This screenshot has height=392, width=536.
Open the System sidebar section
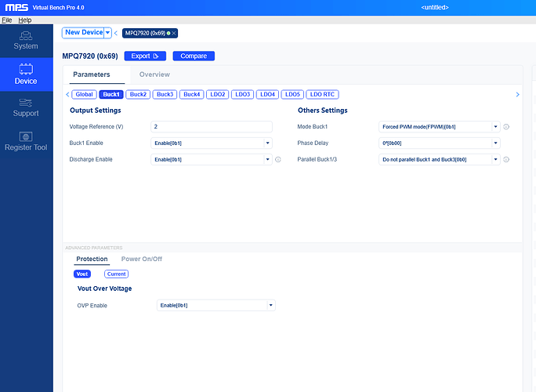26,40
